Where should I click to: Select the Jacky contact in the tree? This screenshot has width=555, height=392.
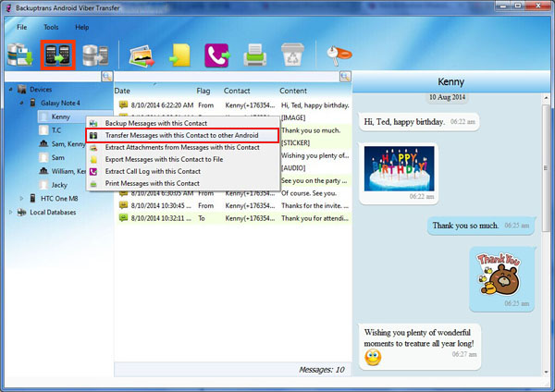click(x=59, y=185)
